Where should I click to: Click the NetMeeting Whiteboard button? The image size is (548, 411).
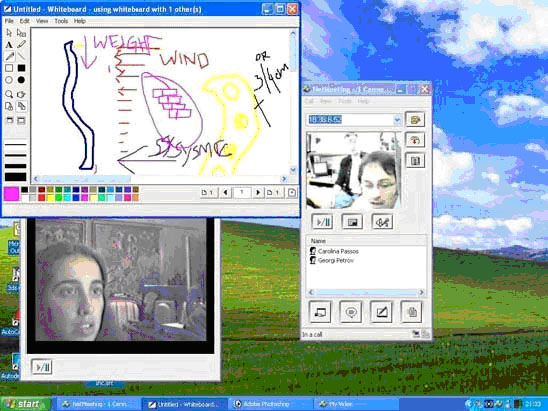381,312
